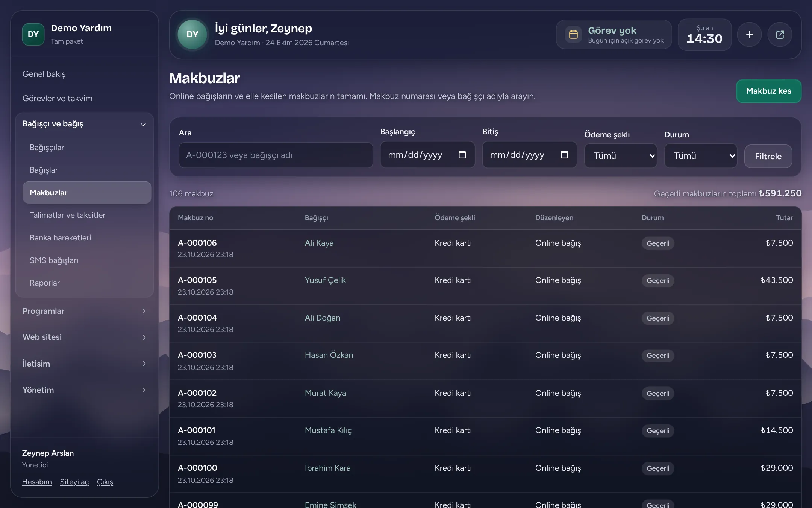Image resolution: width=812 pixels, height=508 pixels.
Task: Open Görevler ve takvim
Action: point(58,98)
